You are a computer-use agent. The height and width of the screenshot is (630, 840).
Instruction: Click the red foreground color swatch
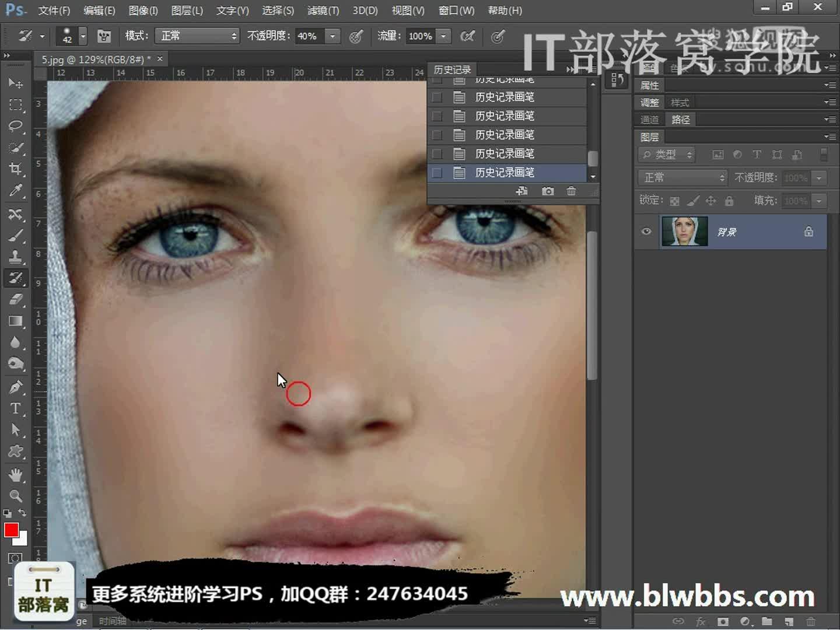(13, 531)
